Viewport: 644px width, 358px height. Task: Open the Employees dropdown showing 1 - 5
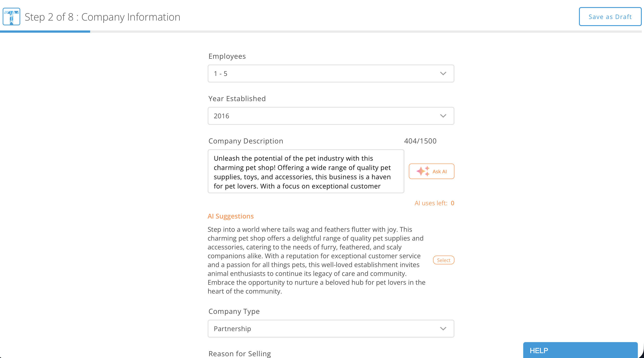[325, 73]
